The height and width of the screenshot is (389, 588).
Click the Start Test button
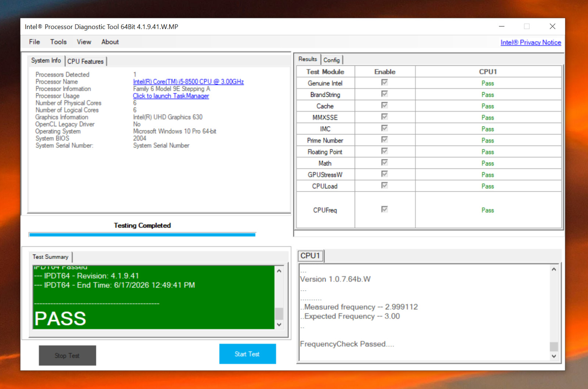tap(247, 354)
